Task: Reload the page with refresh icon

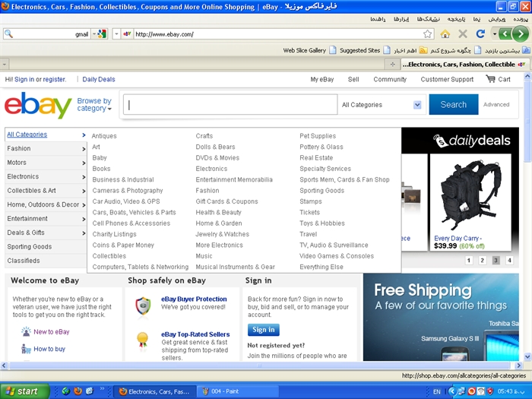Action: coord(480,34)
